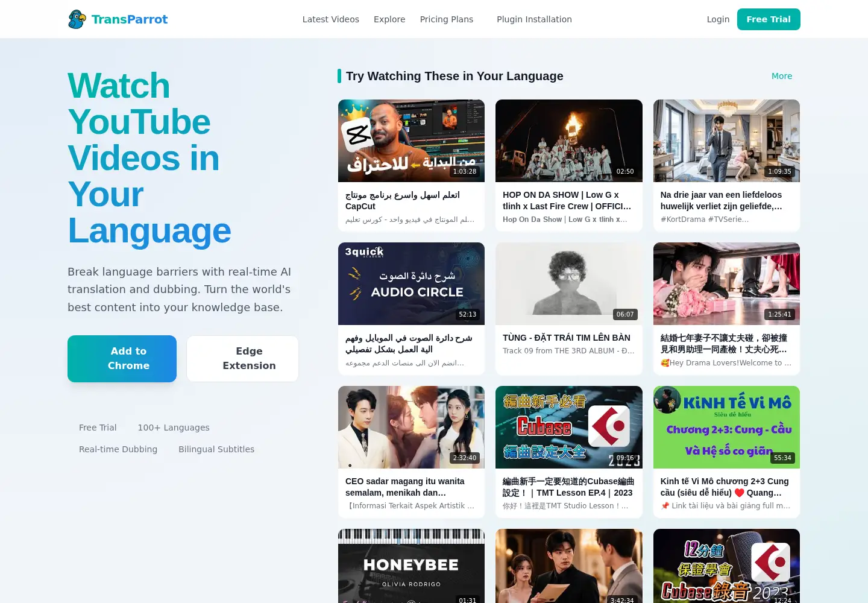Open the AUDIO CIRCLE video thumbnail
The image size is (868, 603).
pos(411,284)
